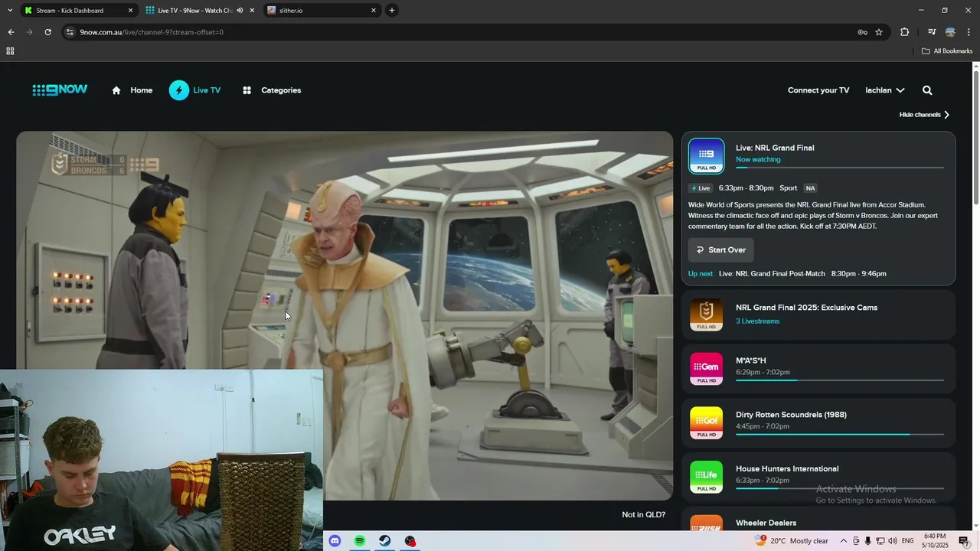Open the weather widget on taskbar
The image size is (980, 551).
pyautogui.click(x=792, y=541)
